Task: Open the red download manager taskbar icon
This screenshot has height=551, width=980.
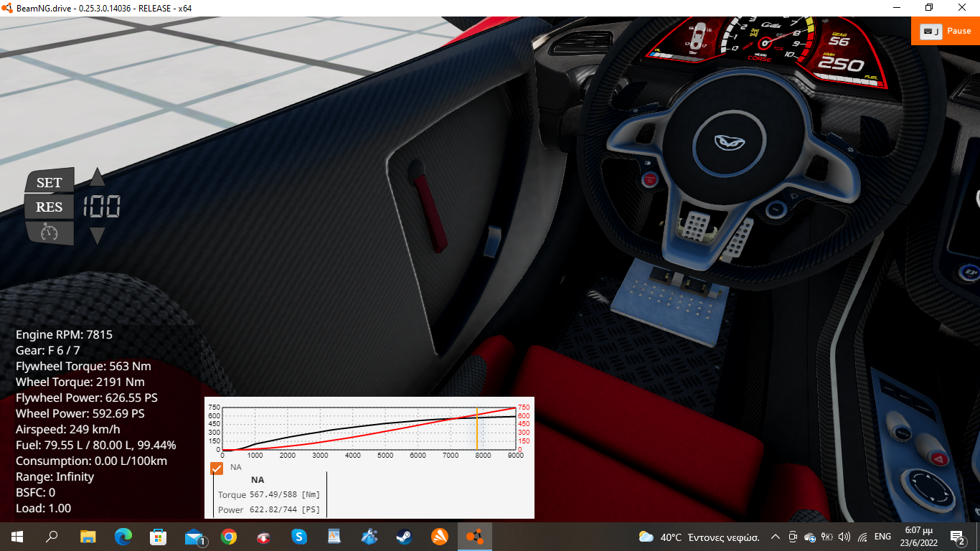Action: click(264, 536)
